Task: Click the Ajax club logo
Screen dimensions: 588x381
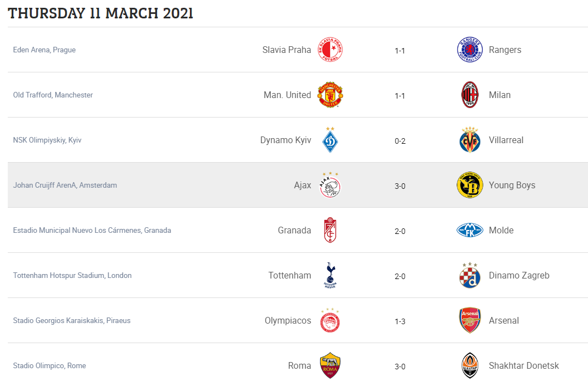Action: click(x=330, y=185)
